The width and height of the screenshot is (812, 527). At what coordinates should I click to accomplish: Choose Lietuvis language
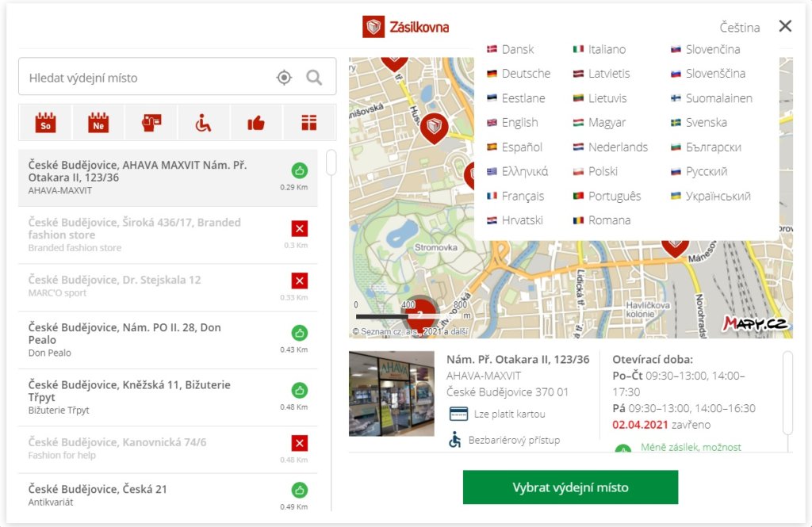(x=600, y=97)
